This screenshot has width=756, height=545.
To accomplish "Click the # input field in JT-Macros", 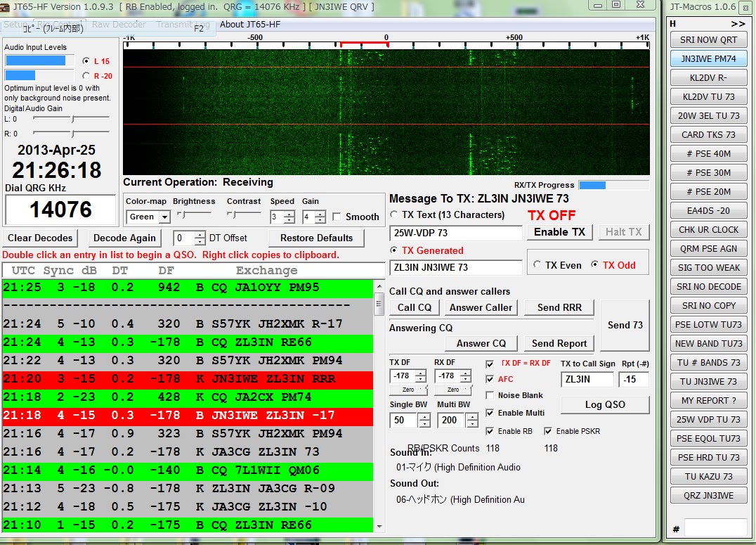I will pyautogui.click(x=716, y=528).
